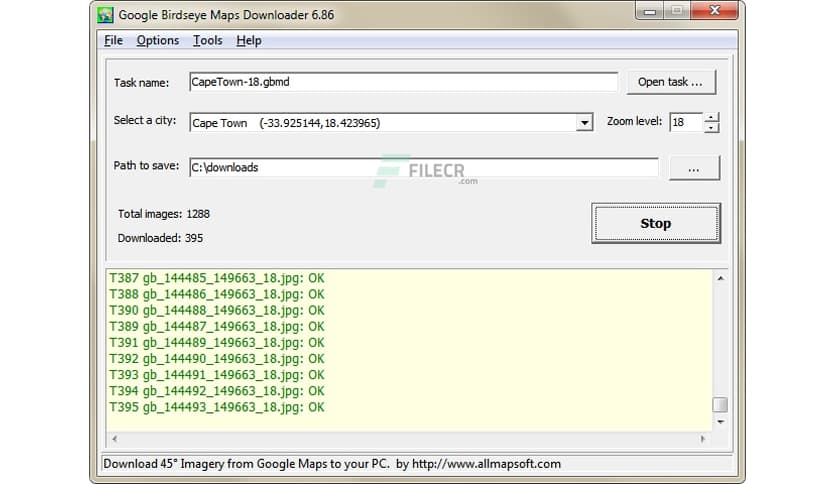This screenshot has width=836, height=484.
Task: Increase zoom level with up spinner
Action: [711, 117]
